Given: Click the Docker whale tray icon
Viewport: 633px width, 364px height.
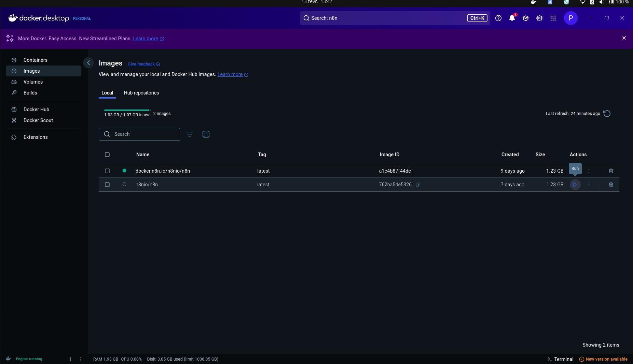Looking at the screenshot, I should point(533,2).
